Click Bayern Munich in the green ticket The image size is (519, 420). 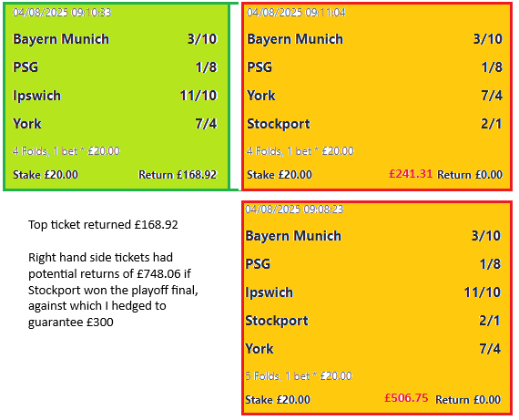point(61,39)
